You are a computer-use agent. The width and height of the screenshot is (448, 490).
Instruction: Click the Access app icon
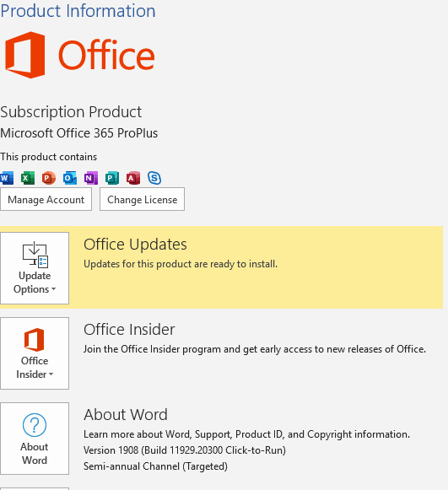pyautogui.click(x=133, y=178)
